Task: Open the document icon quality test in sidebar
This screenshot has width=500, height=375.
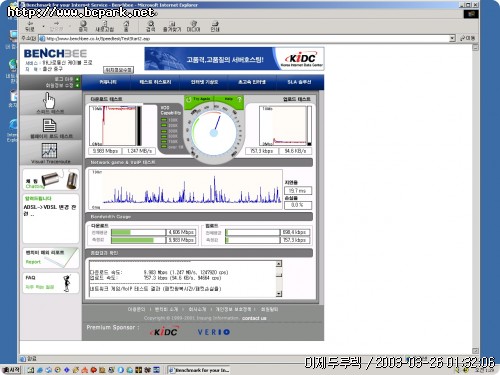Action: pyautogui.click(x=49, y=125)
